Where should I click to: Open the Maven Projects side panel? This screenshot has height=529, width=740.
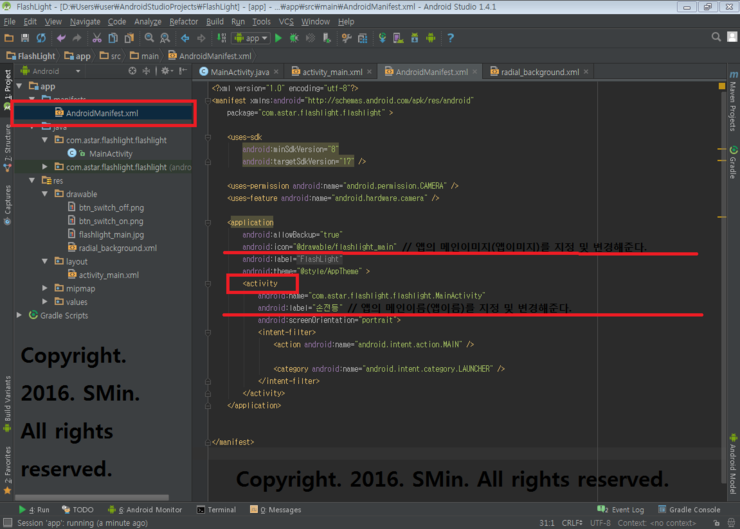(x=733, y=101)
